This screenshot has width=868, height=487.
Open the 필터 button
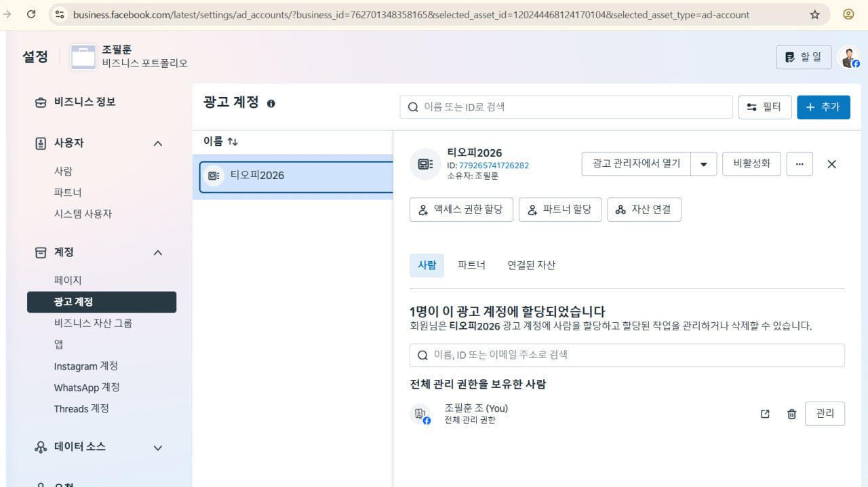tap(764, 107)
